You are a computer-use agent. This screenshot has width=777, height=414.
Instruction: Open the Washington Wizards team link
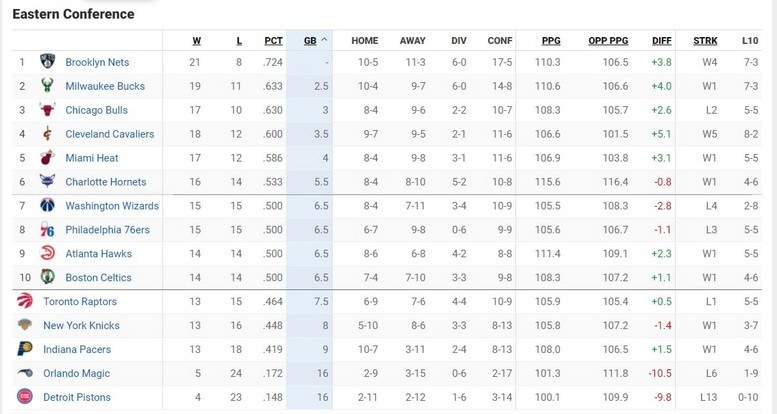tap(112, 206)
